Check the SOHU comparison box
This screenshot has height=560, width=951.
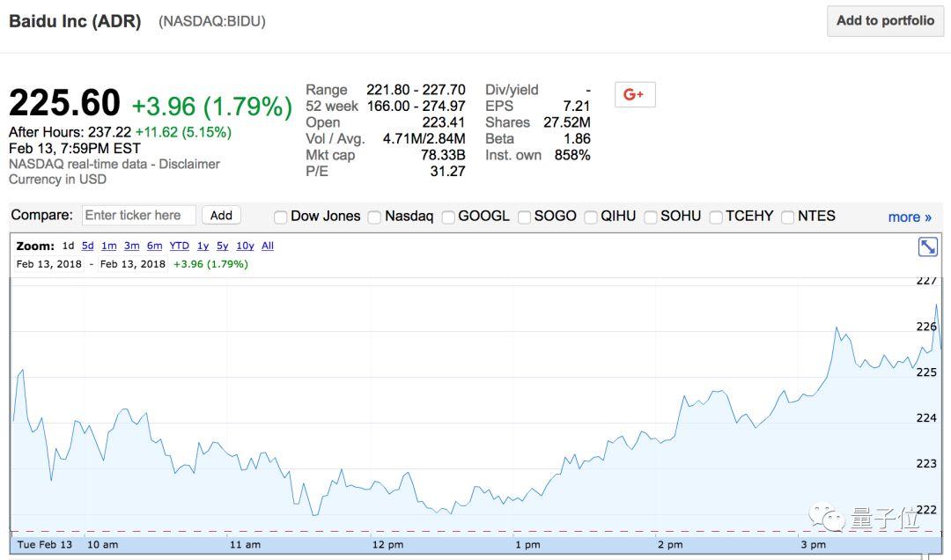point(651,217)
